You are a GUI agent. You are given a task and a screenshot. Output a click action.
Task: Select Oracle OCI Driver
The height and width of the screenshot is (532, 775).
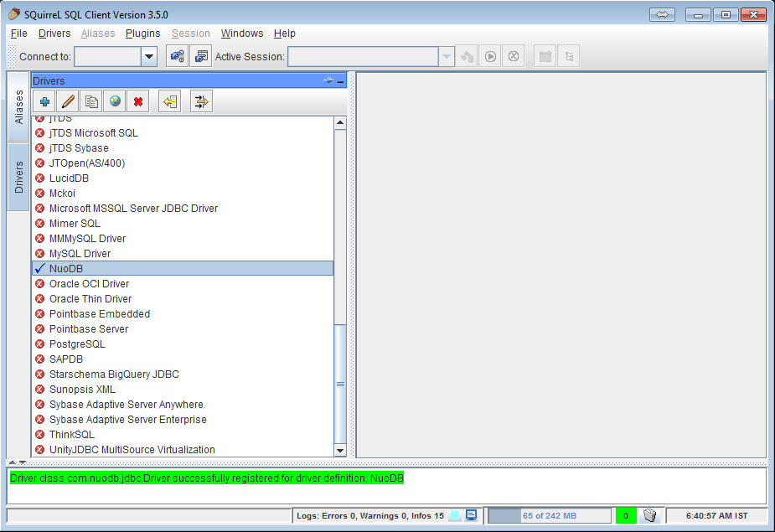(183, 284)
